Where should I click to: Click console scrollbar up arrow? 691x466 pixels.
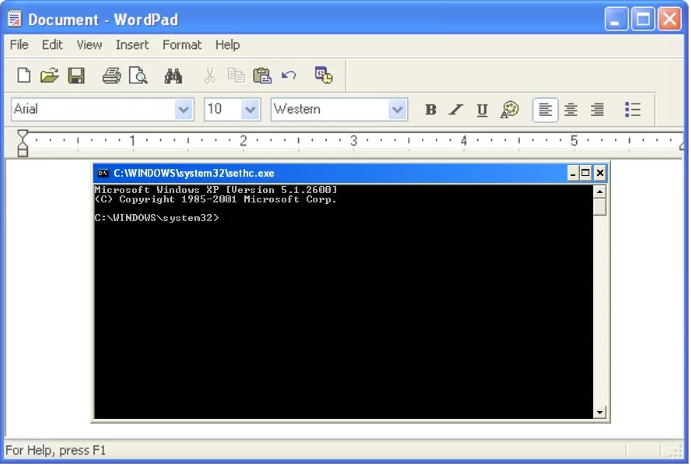pyautogui.click(x=599, y=191)
